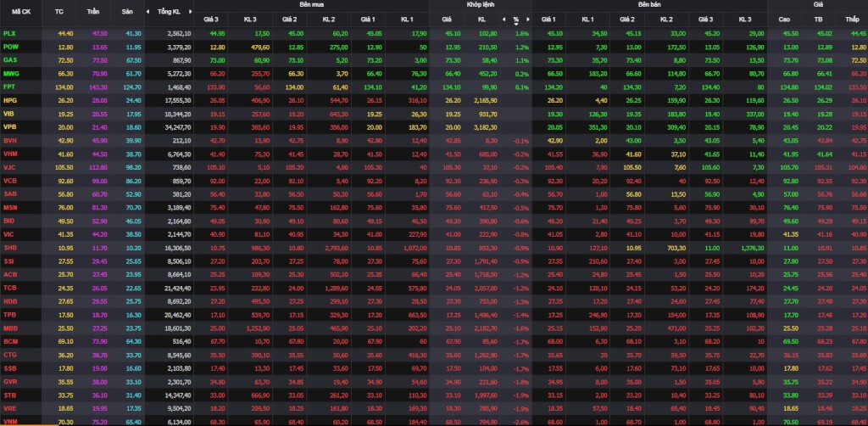Image resolution: width=868 pixels, height=426 pixels.
Task: Select the GVR ticker symbol
Action: tap(9, 382)
